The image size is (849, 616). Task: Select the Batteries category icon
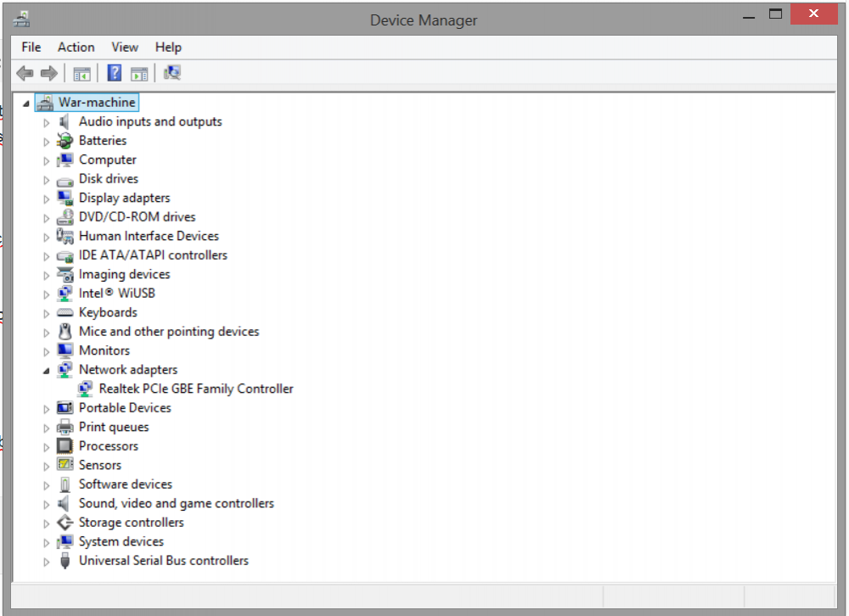(x=65, y=141)
